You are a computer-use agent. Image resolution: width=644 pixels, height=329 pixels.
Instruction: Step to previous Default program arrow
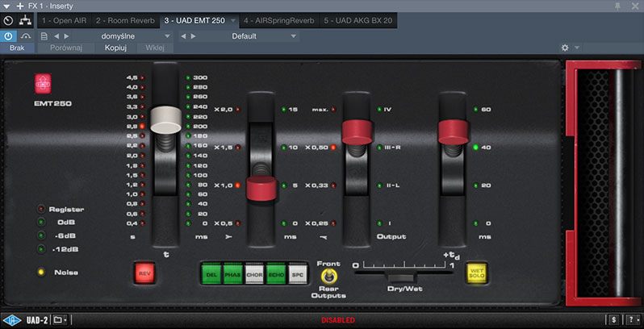183,36
